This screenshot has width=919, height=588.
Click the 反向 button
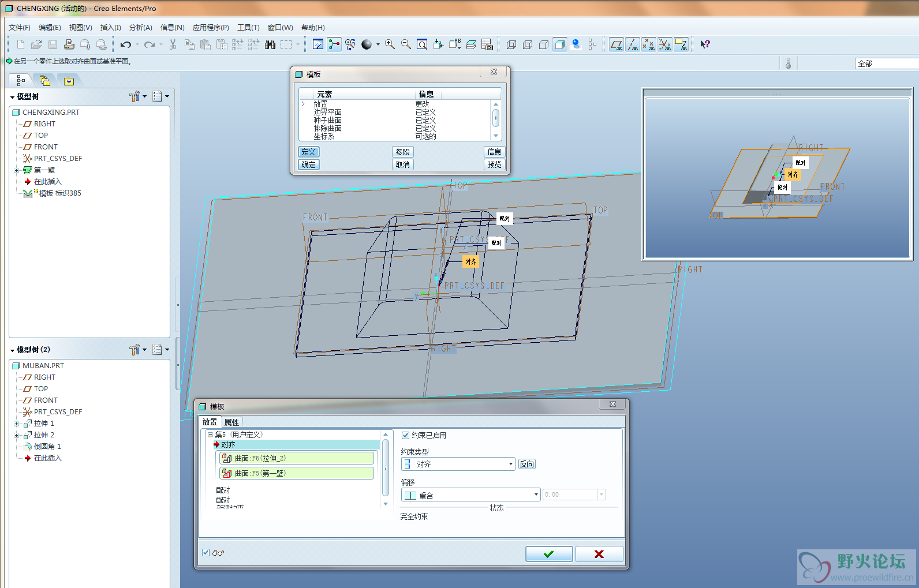click(x=527, y=464)
